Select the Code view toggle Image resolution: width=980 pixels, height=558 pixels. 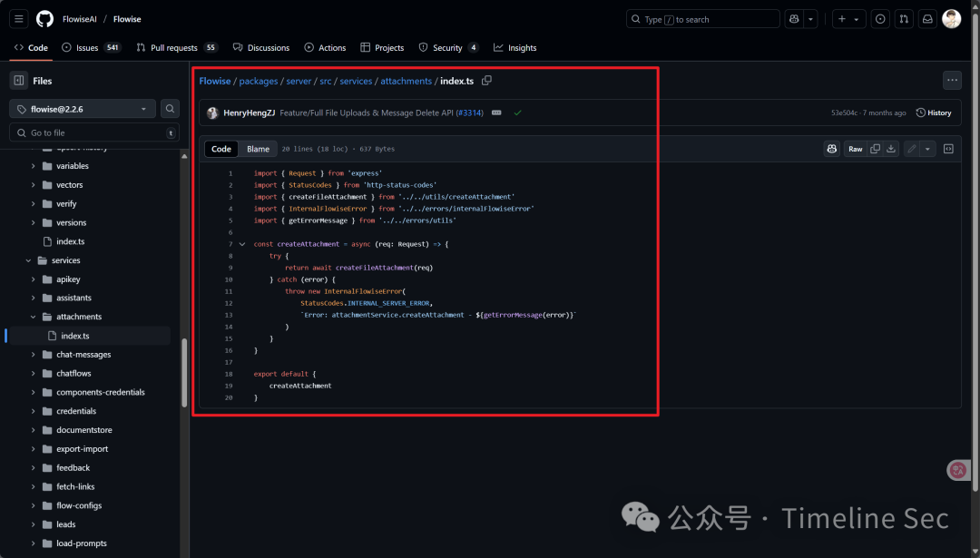coord(221,149)
